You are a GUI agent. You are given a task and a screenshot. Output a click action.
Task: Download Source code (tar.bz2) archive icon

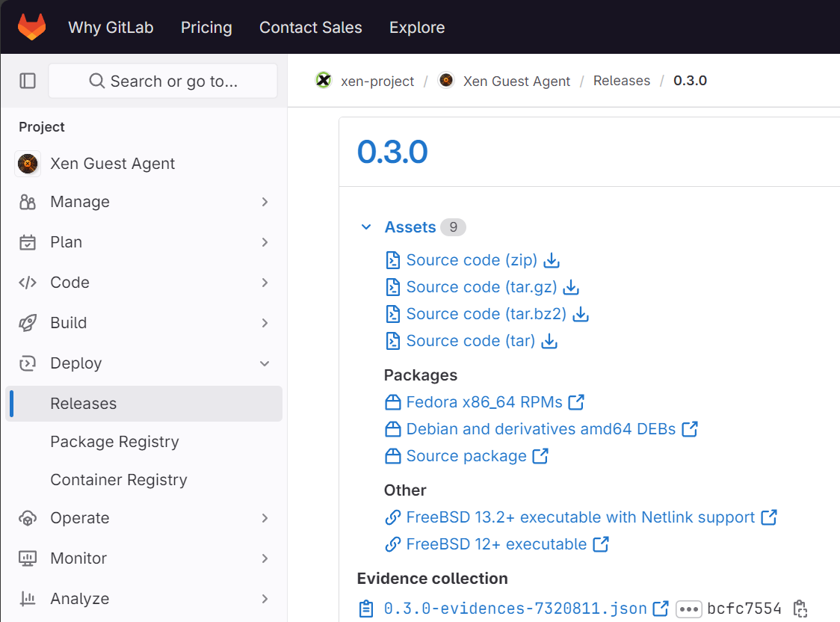[581, 314]
